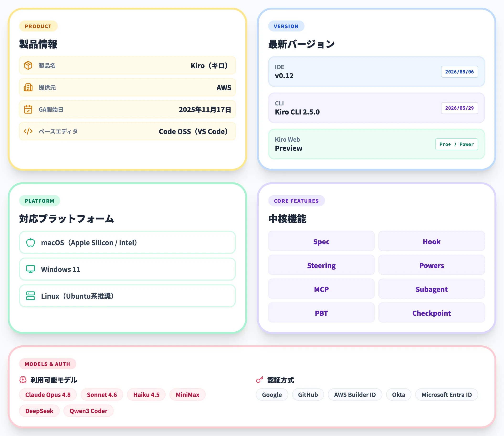Select the Windows 11 row text

pyautogui.click(x=60, y=269)
